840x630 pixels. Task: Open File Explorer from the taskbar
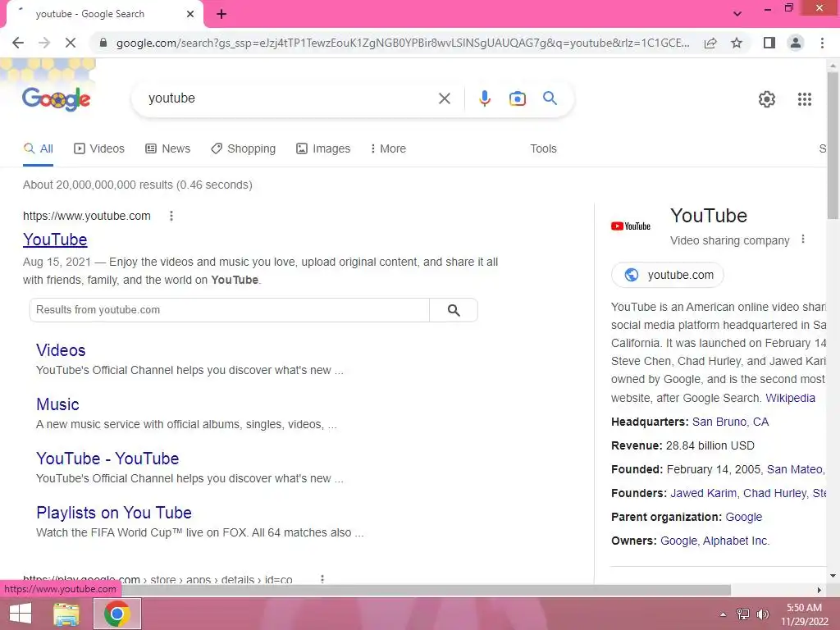click(x=66, y=614)
